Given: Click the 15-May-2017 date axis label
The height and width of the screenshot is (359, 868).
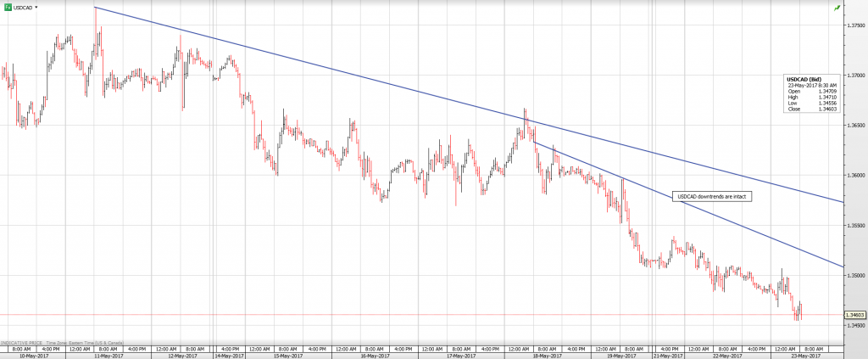Looking at the screenshot, I should (287, 355).
